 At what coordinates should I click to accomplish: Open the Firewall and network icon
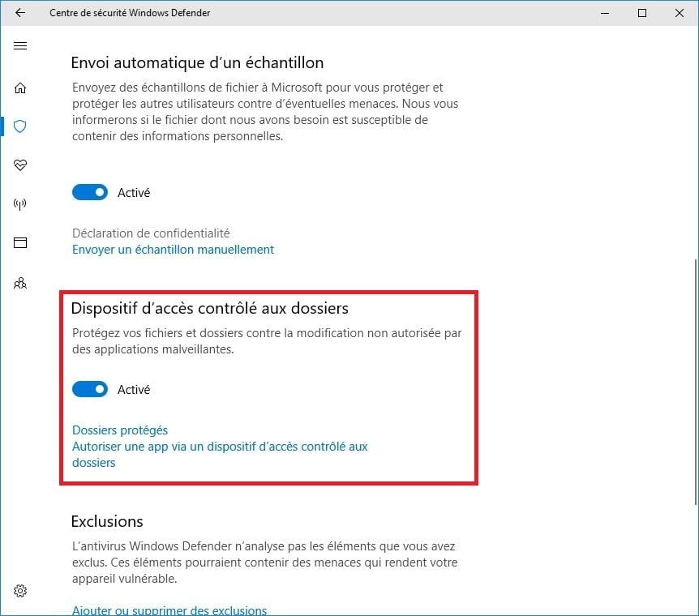click(20, 204)
